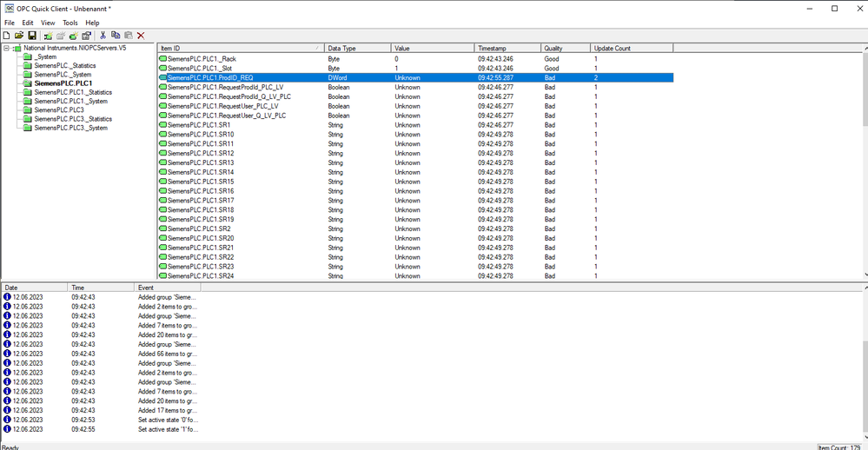Select the SiemensPLC.PLC3._Statistics group

click(x=73, y=119)
